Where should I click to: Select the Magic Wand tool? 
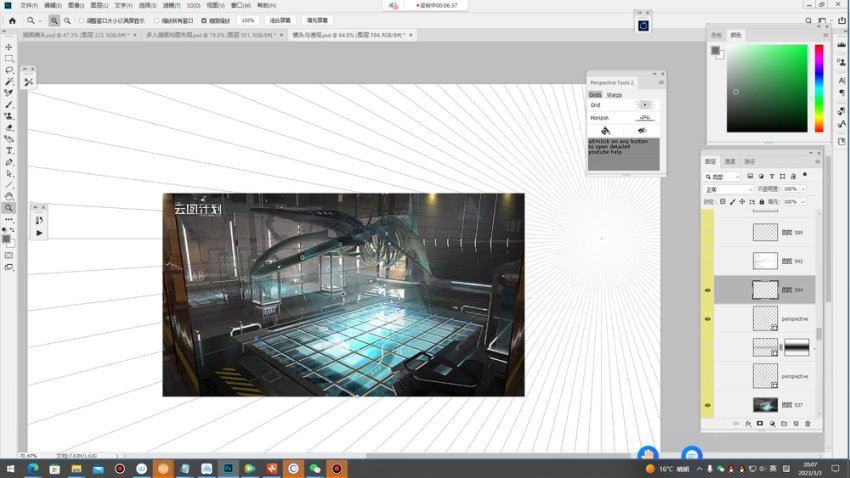coord(9,81)
